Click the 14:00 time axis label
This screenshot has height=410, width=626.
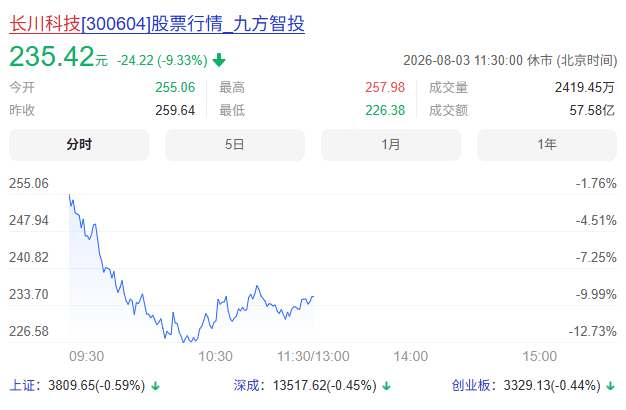(411, 357)
